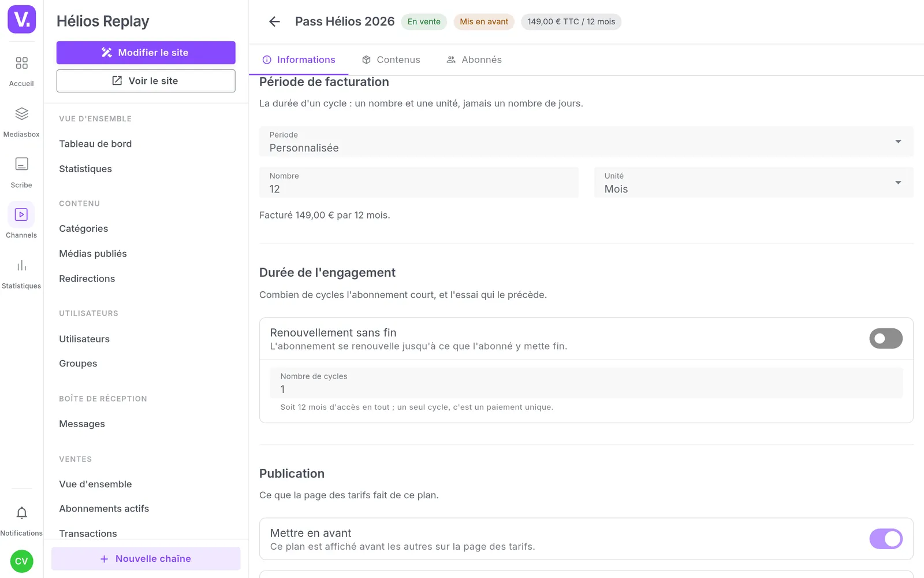This screenshot has height=578, width=924.
Task: Click the Modifier le site button
Action: [146, 53]
